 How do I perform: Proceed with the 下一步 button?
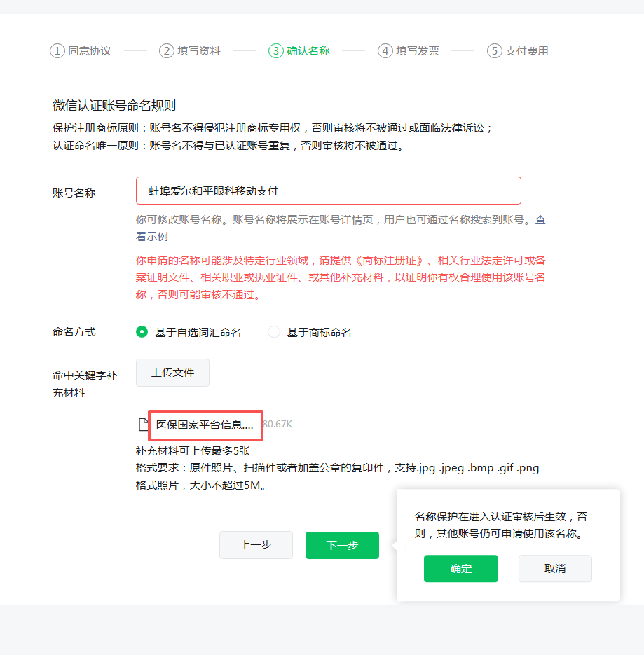pos(342,545)
